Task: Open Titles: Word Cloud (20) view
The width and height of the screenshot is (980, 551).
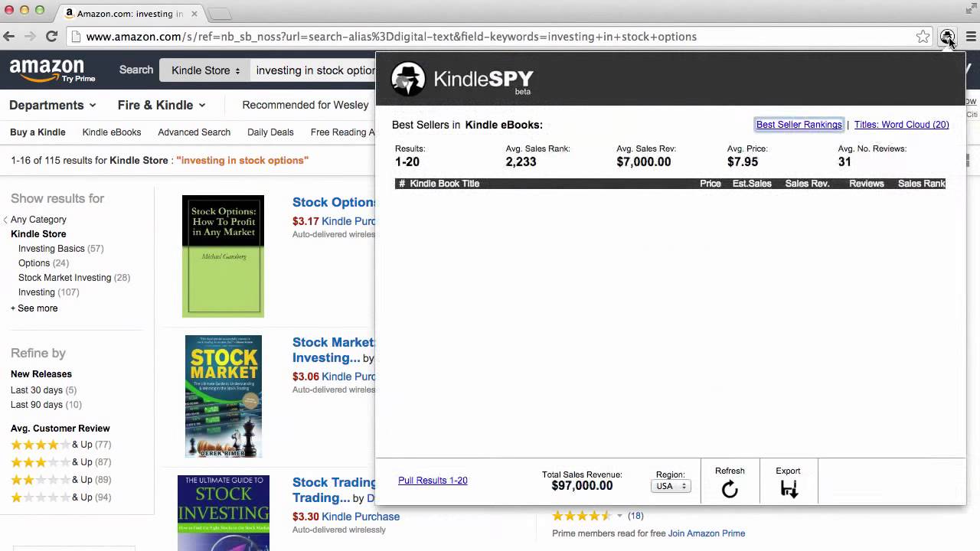Action: [x=901, y=125]
